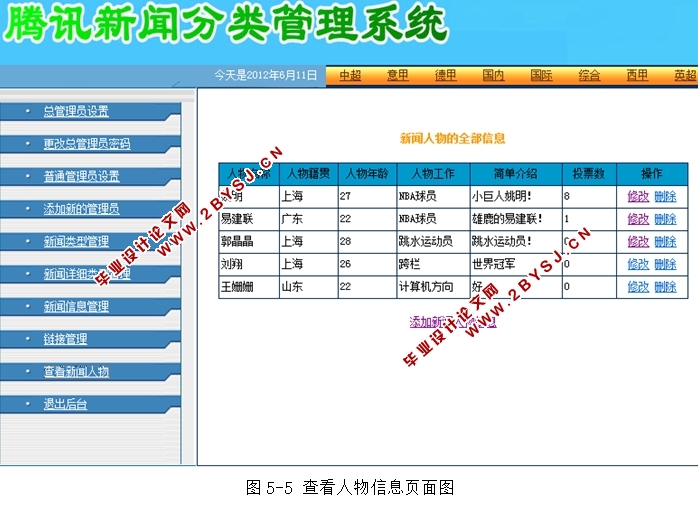Open 链接管理 sidebar item
This screenshot has height=511, width=698.
[x=65, y=339]
